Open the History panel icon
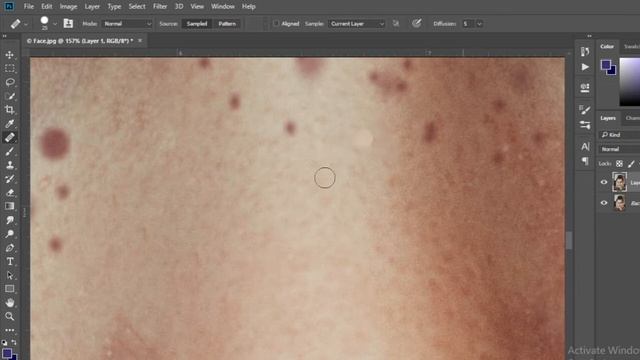640x360 pixels. click(x=585, y=51)
